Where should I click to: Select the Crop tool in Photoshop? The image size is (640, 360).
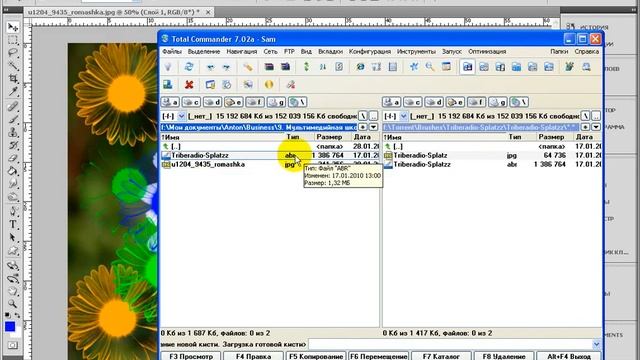pyautogui.click(x=13, y=78)
